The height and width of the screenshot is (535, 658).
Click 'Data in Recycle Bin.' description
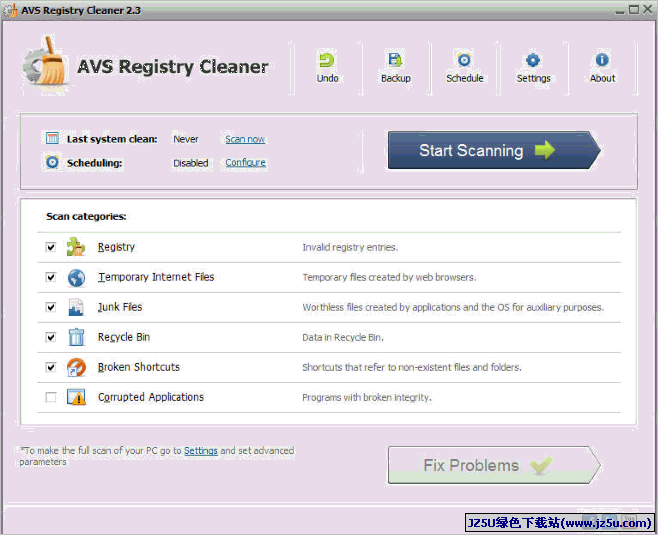343,337
